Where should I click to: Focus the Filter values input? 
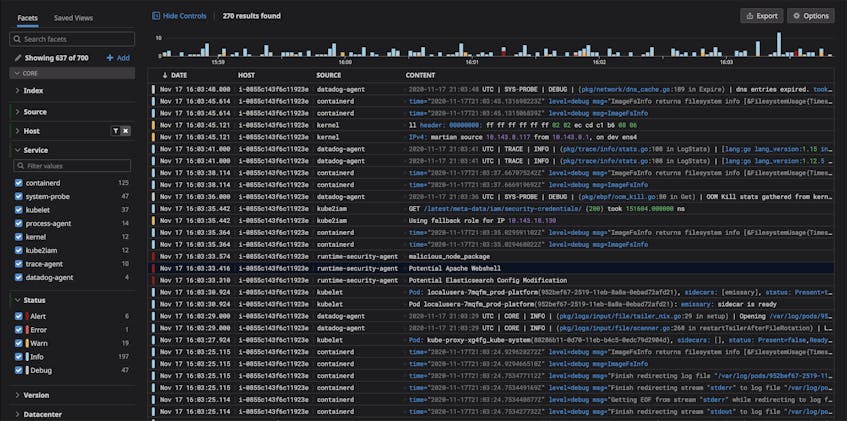pyautogui.click(x=72, y=166)
